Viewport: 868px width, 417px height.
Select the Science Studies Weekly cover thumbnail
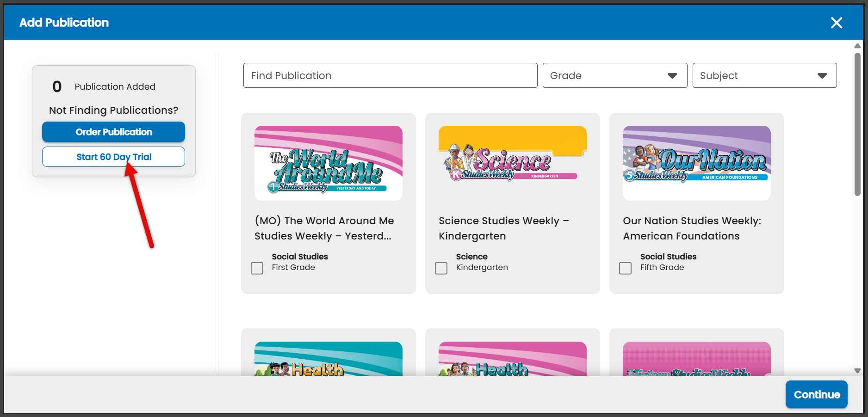coord(513,163)
